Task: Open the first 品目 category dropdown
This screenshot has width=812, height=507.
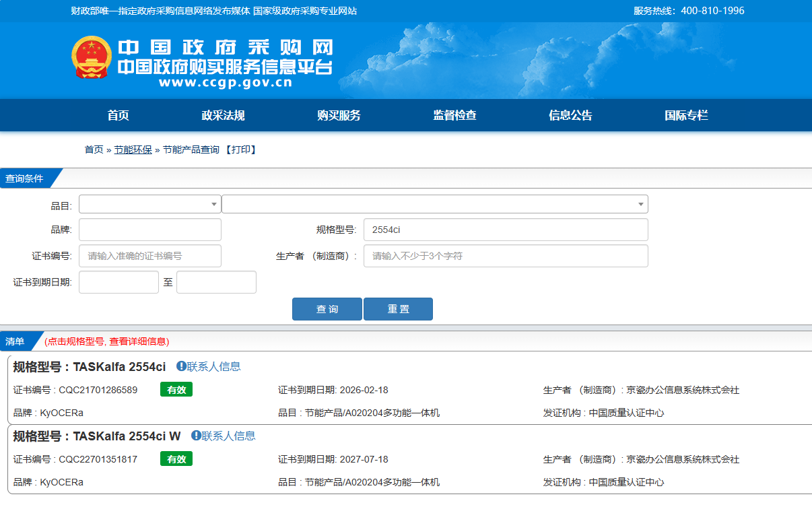Action: pyautogui.click(x=150, y=204)
